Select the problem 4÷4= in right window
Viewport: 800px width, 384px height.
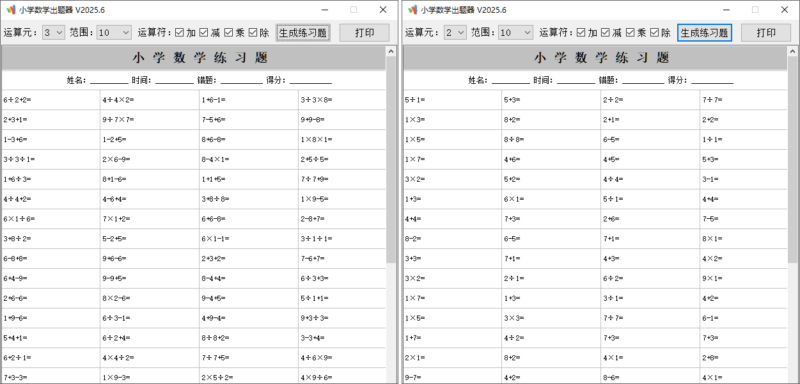pyautogui.click(x=613, y=180)
